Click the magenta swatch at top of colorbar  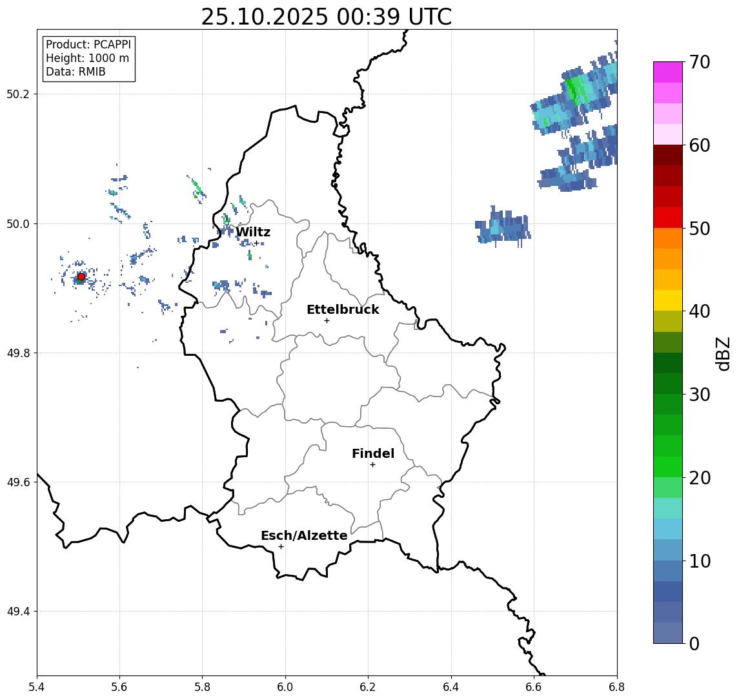(x=668, y=72)
